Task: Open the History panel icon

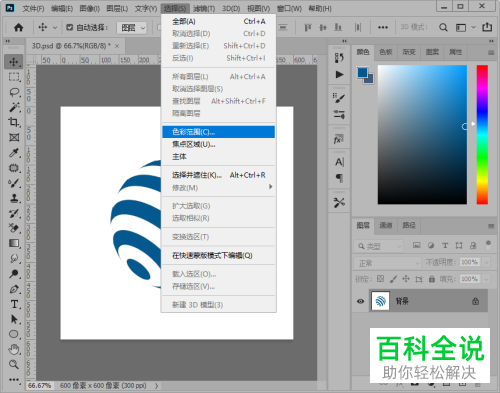Action: [339, 58]
